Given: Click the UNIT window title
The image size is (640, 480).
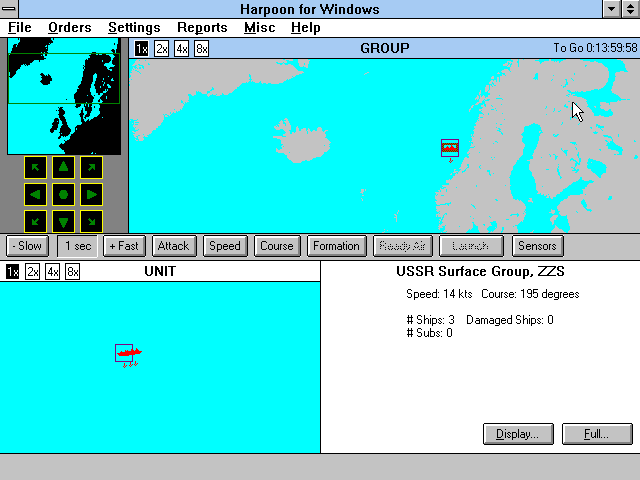Looking at the screenshot, I should click(x=160, y=271).
